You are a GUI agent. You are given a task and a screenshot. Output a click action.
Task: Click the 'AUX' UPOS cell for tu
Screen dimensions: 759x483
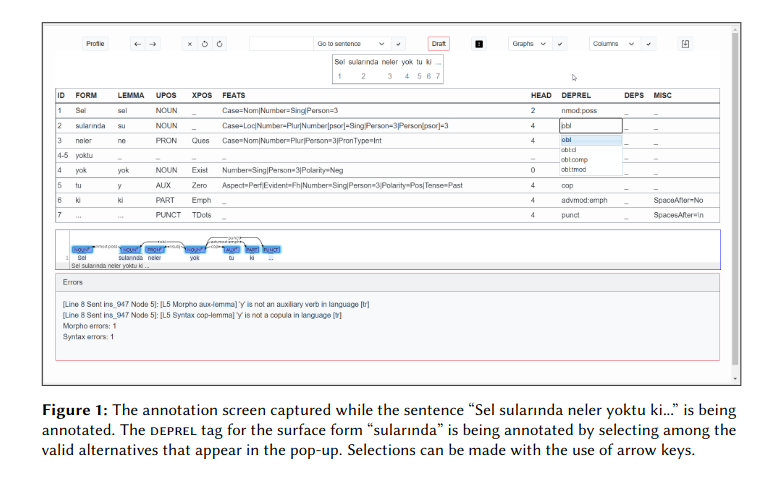coord(163,185)
